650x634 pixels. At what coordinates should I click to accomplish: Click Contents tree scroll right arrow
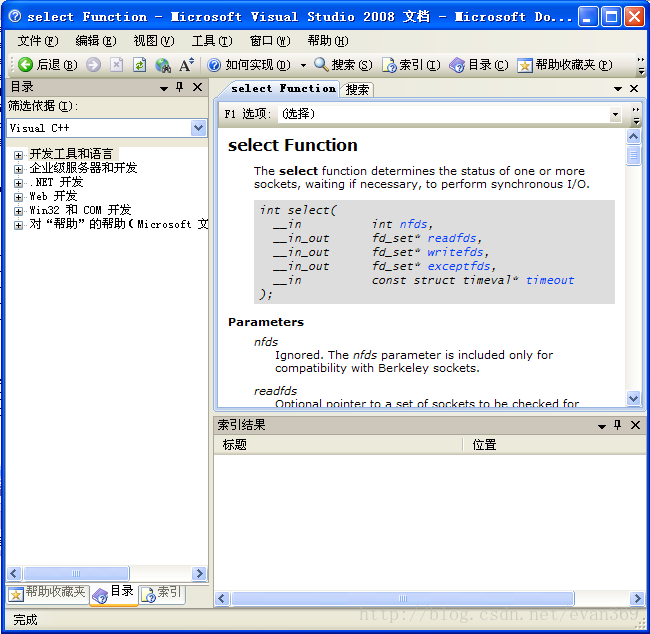pos(199,573)
